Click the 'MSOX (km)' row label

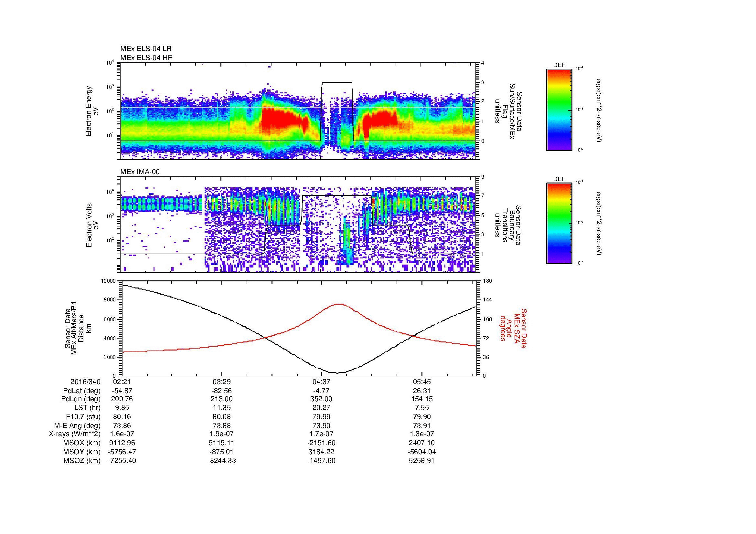[x=82, y=443]
